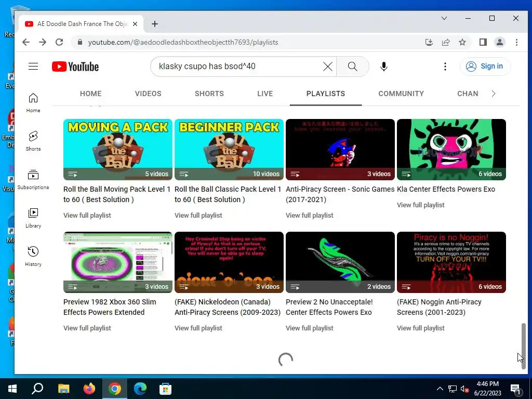Launch Firefox from the taskbar
This screenshot has width=532, height=399.
(89, 389)
